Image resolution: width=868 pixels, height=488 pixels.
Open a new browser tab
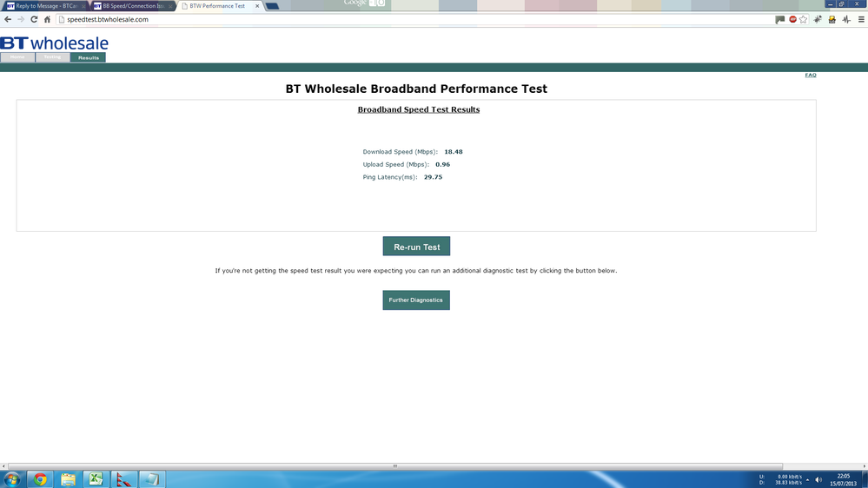pos(272,6)
